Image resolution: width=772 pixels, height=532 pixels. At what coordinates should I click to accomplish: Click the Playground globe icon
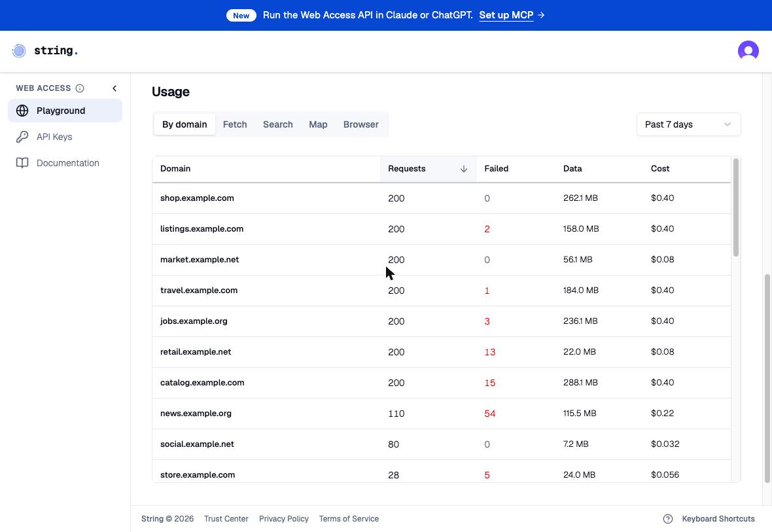[22, 111]
